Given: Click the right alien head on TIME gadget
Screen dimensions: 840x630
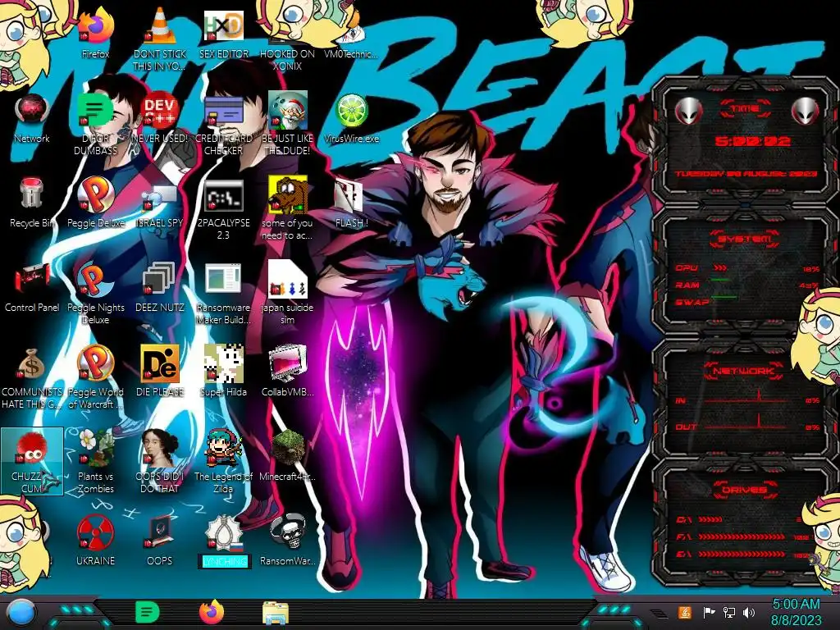Looking at the screenshot, I should (x=806, y=112).
